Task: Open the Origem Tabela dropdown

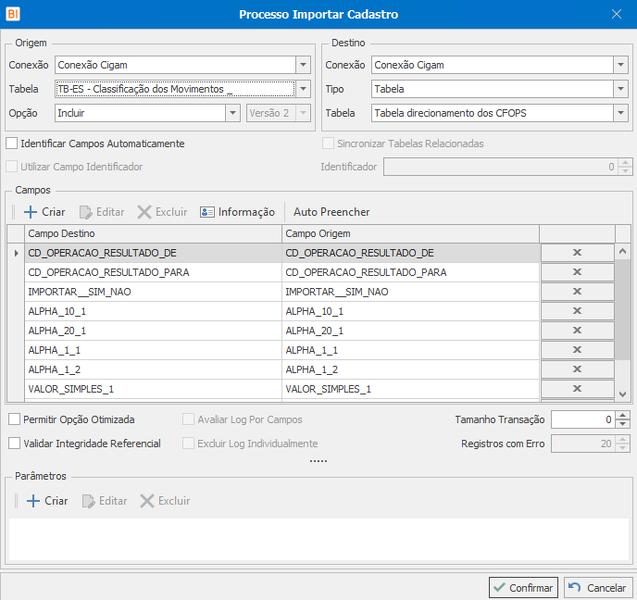Action: 303,89
